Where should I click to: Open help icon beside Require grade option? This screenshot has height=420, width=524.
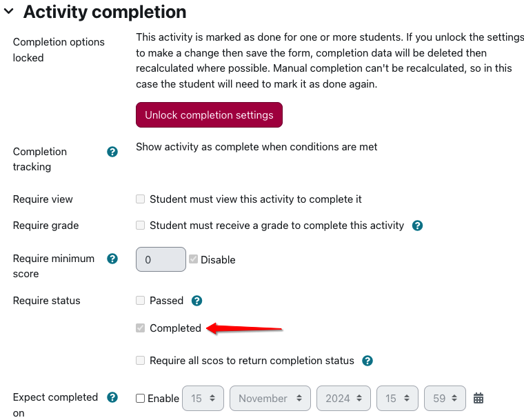(x=417, y=226)
